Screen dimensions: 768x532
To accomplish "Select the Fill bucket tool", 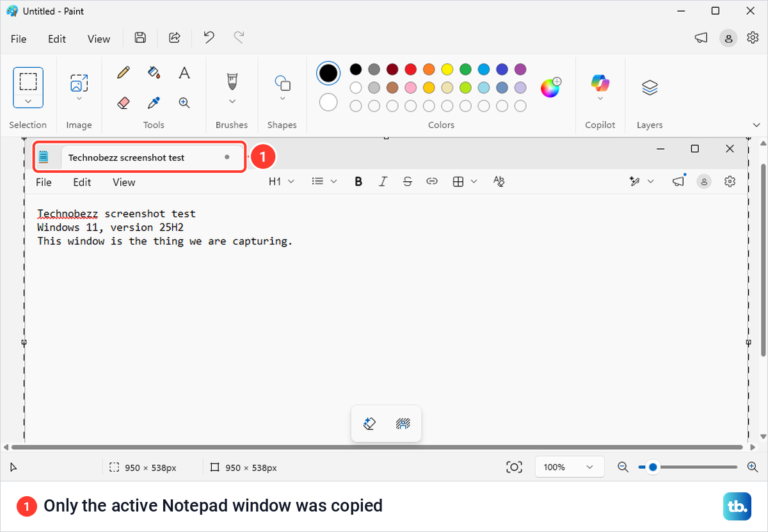I will (x=154, y=72).
